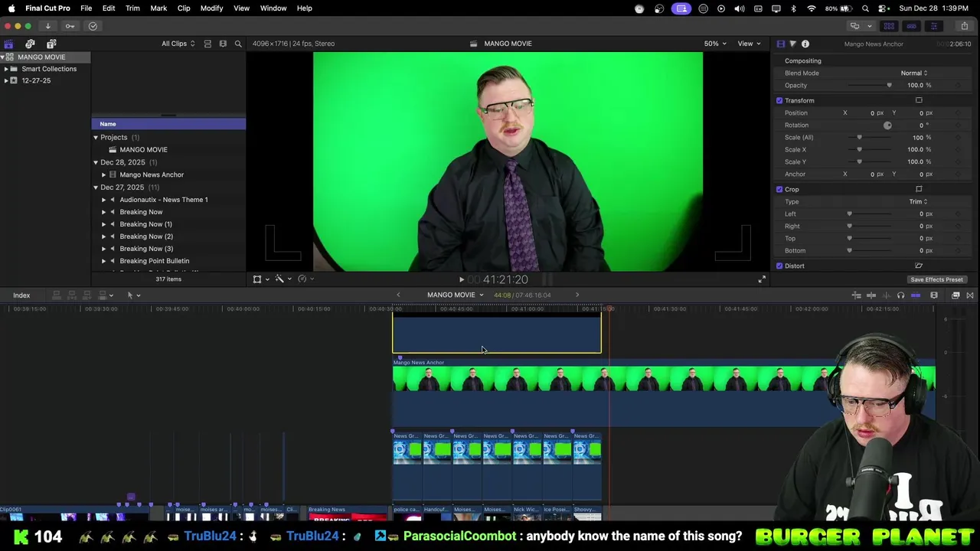
Task: Open timeline clip appearance filmstrip icon
Action: click(934, 295)
